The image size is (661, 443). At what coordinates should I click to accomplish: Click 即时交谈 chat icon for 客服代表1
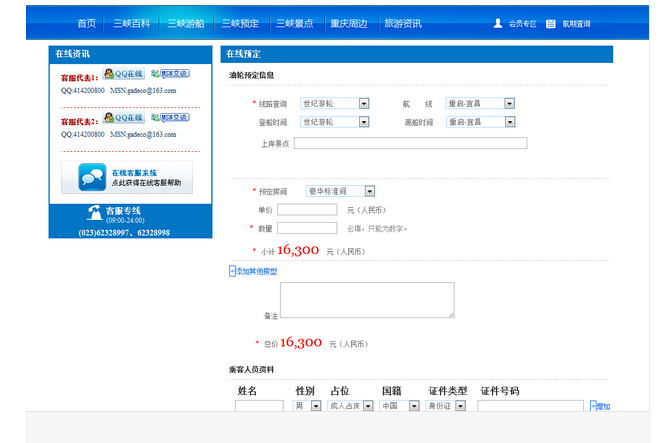coord(169,74)
